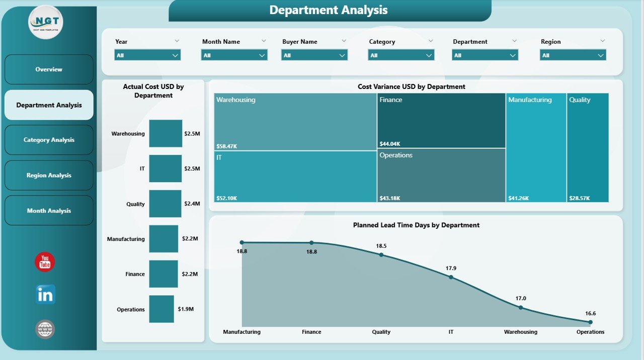This screenshot has width=644, height=360.
Task: Expand the Buyer Name dropdown
Action: pos(314,55)
